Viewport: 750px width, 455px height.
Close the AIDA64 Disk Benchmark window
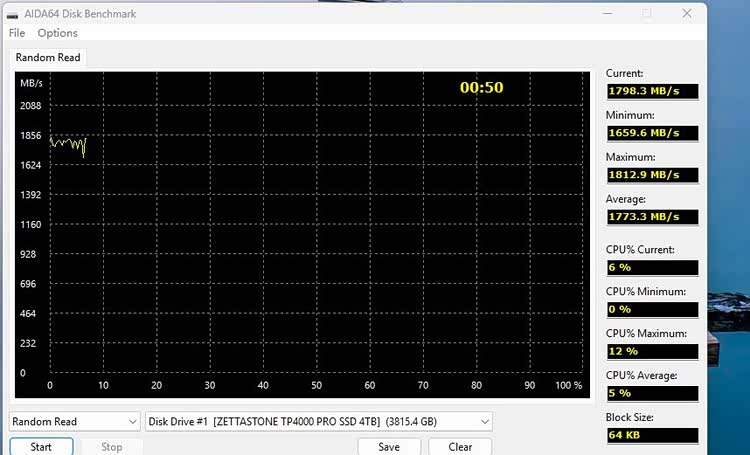686,14
